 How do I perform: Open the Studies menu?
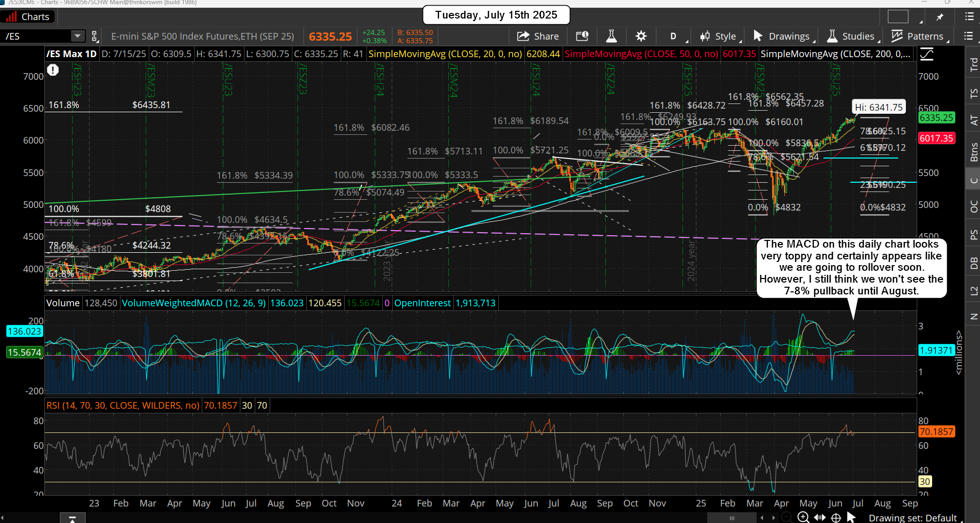click(852, 36)
